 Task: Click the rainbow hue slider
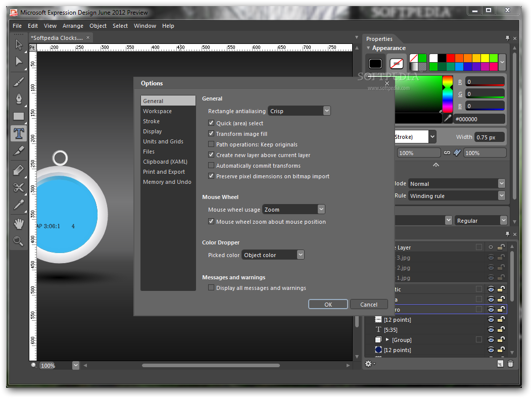click(448, 94)
